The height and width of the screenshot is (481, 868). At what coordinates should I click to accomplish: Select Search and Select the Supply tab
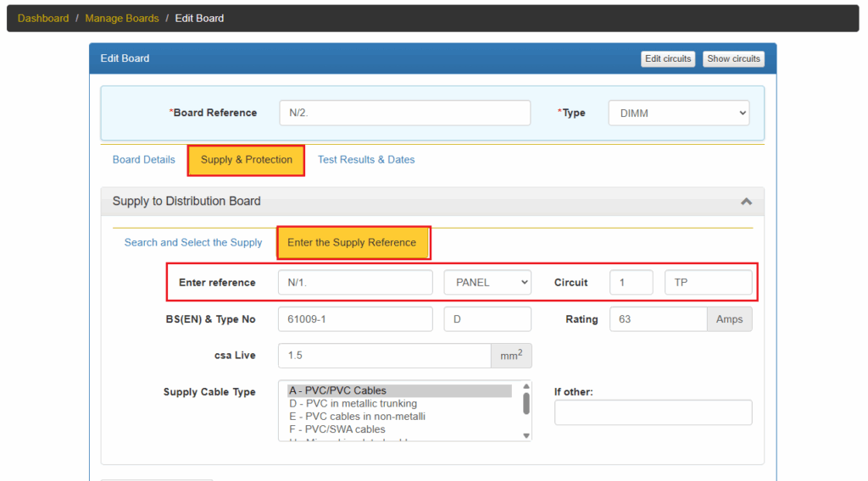(193, 242)
